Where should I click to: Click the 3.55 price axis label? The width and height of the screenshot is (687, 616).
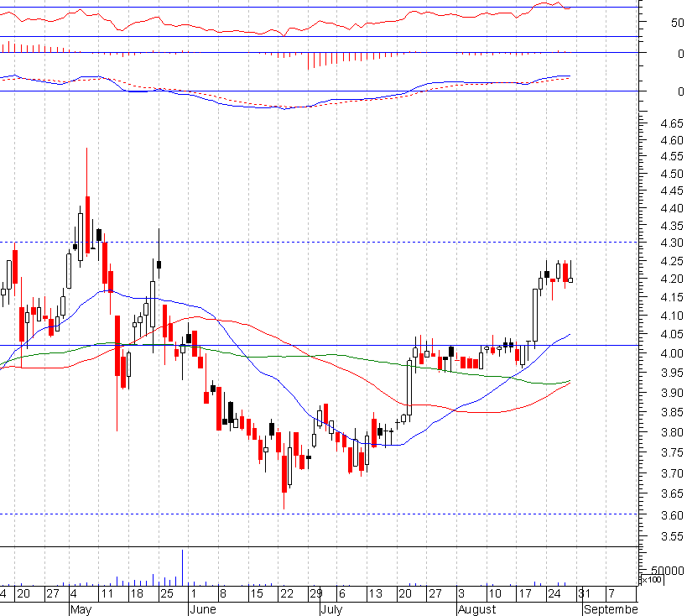click(672, 536)
